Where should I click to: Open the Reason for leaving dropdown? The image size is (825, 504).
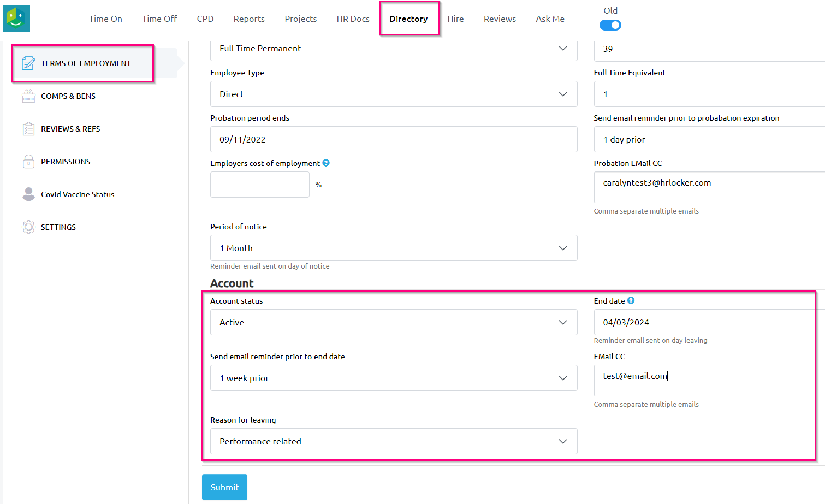tap(393, 441)
